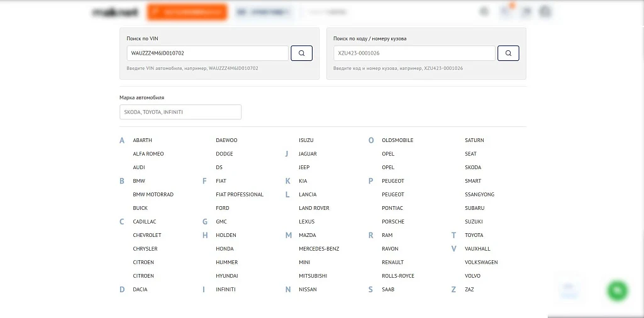Screen dimensions: 644x318
Task: Open the TOYOTA brand link
Action: pos(474,235)
